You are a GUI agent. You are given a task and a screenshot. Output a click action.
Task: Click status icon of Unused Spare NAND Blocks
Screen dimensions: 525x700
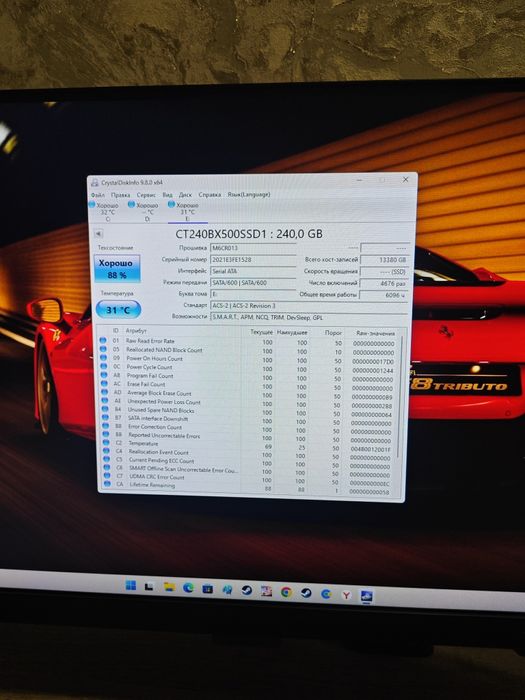pos(105,409)
